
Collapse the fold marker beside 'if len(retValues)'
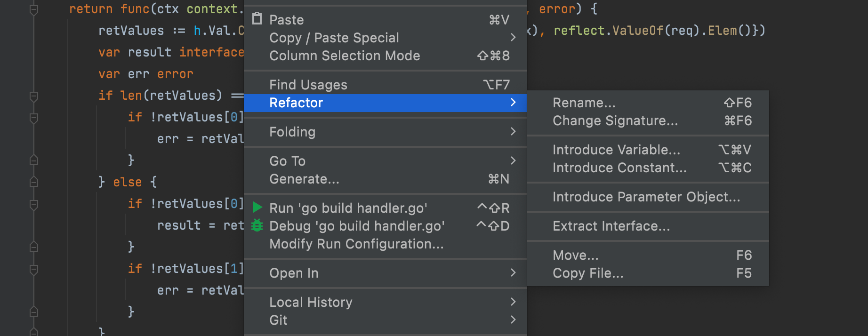34,96
